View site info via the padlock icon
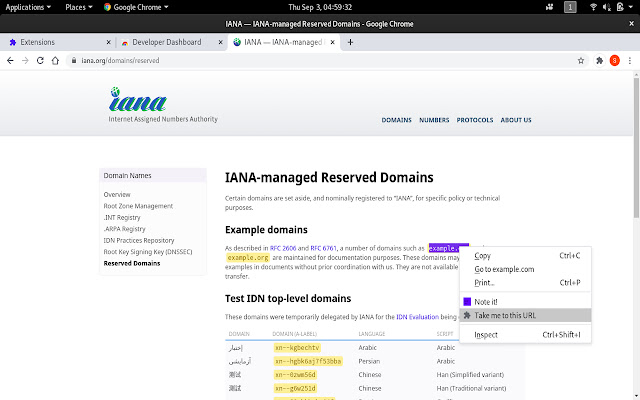 point(73,60)
